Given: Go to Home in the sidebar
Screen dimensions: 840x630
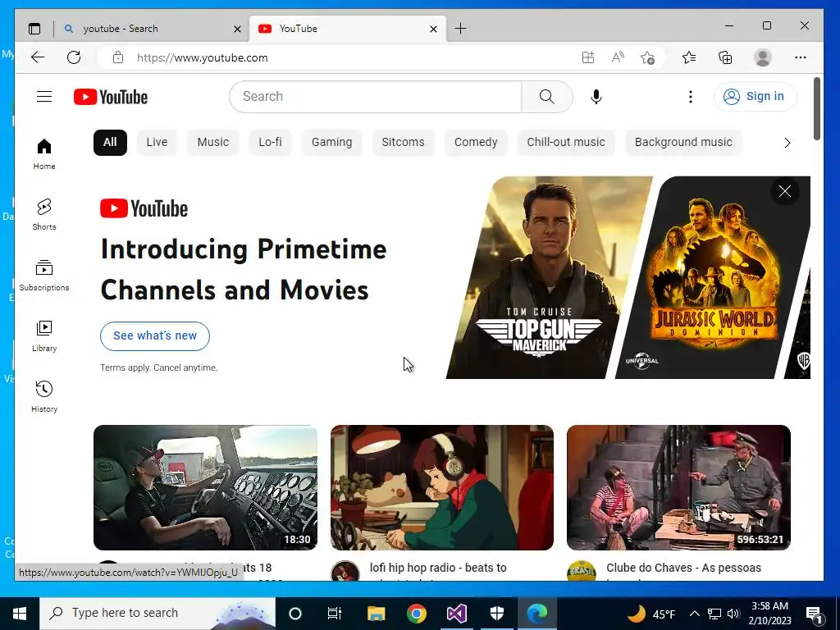Looking at the screenshot, I should 44,153.
